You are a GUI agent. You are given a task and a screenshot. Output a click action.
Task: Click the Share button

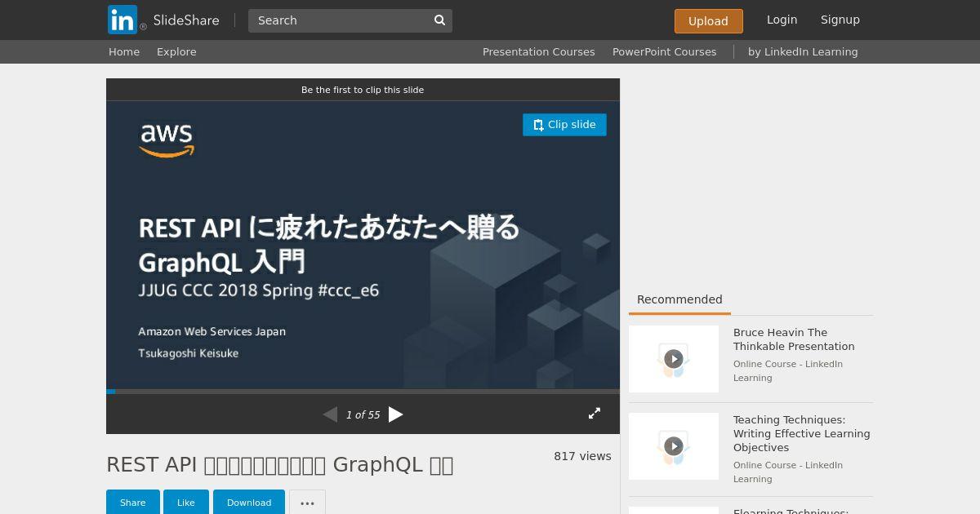pos(132,503)
